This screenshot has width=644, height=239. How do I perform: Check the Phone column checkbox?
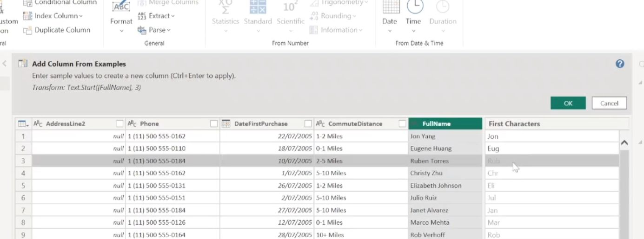coord(214,124)
